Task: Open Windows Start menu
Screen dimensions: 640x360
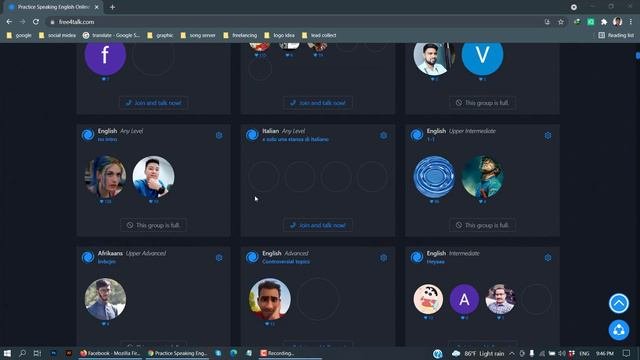Action: [7, 353]
